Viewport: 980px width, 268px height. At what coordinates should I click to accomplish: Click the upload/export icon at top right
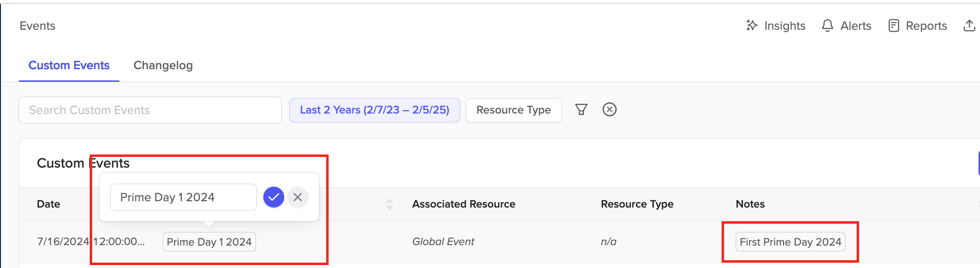(x=969, y=26)
